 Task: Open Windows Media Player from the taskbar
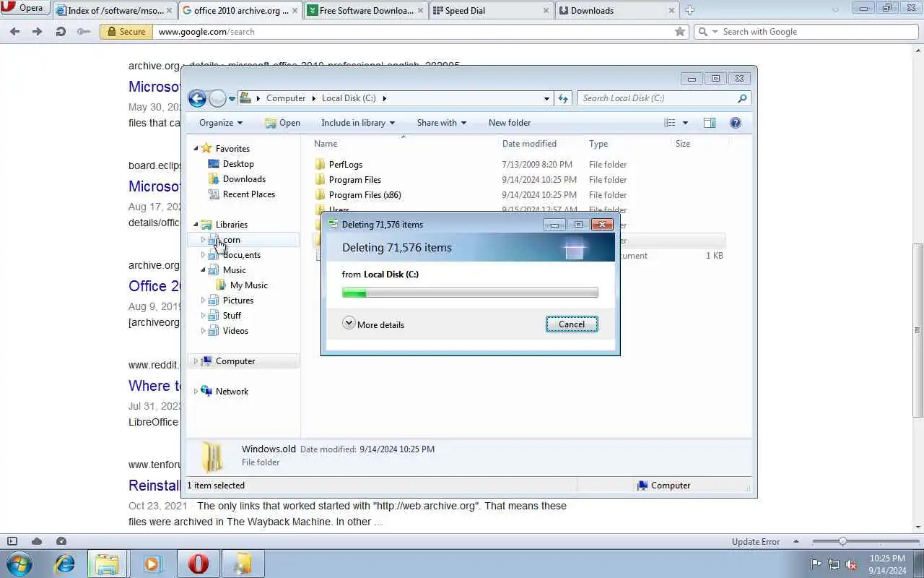tap(152, 564)
